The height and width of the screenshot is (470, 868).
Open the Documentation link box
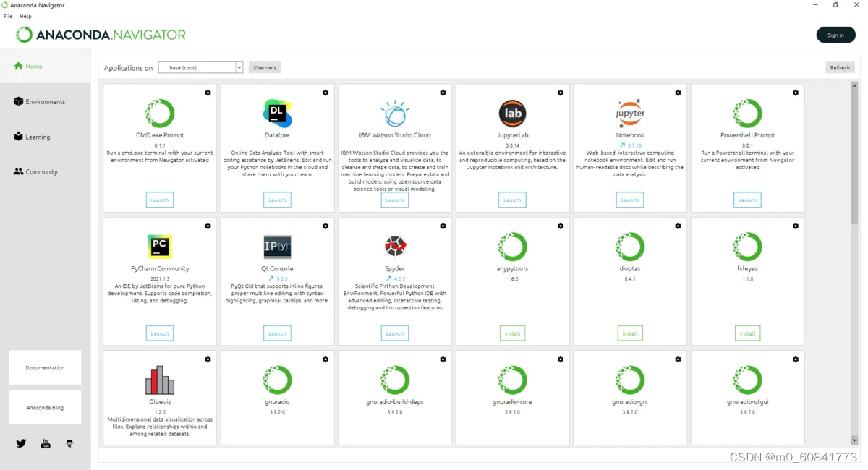[x=45, y=367]
